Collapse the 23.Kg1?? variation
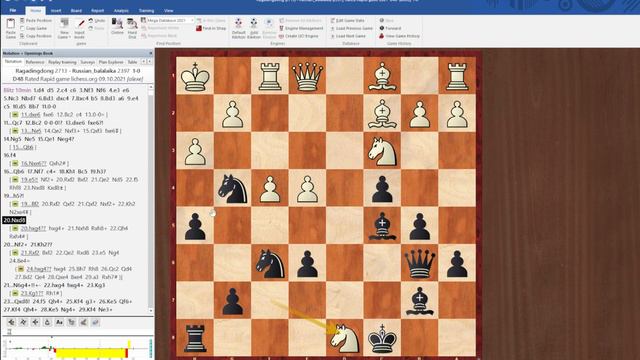 coord(15,293)
